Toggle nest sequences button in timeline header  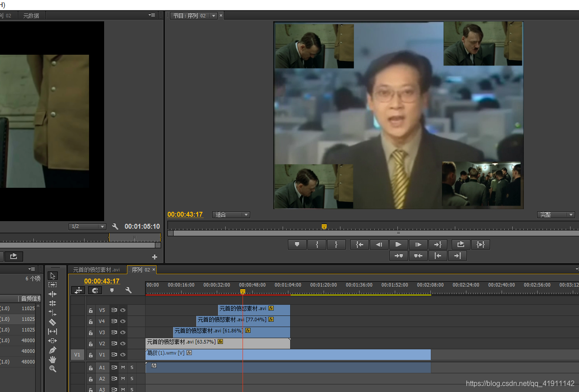(x=78, y=290)
